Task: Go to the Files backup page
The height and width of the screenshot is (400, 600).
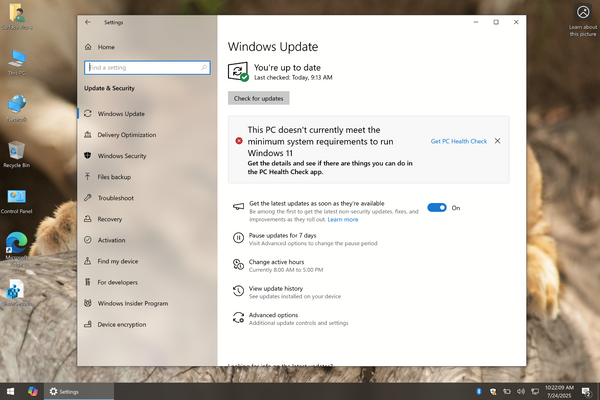Action: [x=147, y=177]
